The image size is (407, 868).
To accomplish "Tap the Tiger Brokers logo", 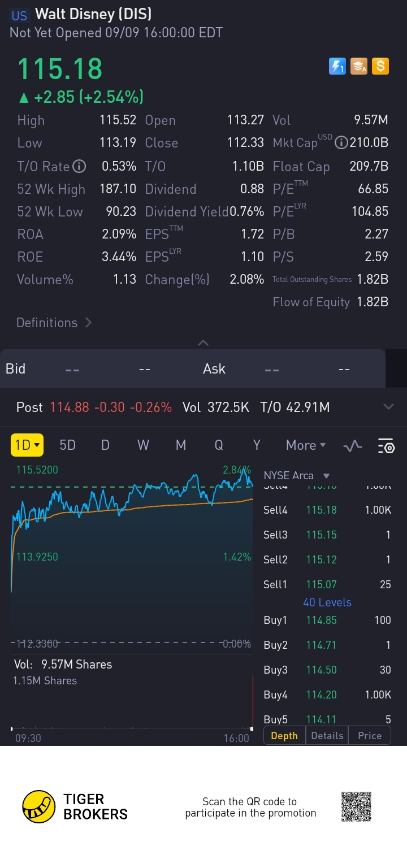I will (x=75, y=807).
